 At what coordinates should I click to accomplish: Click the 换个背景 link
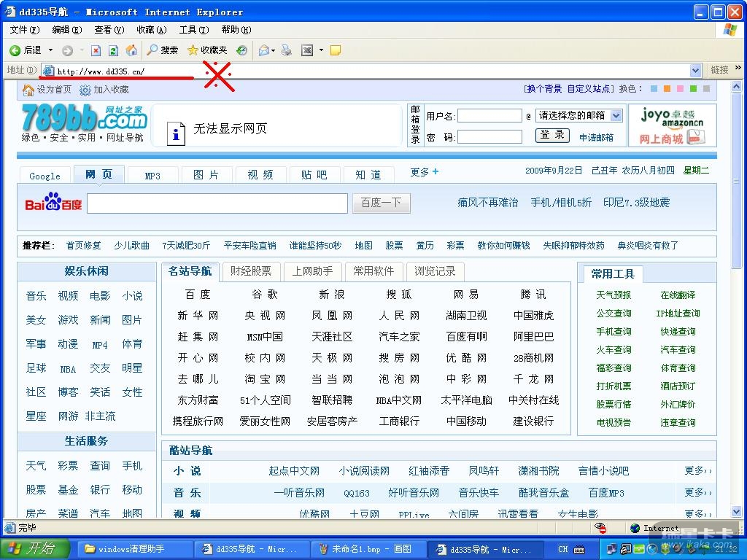(x=543, y=88)
